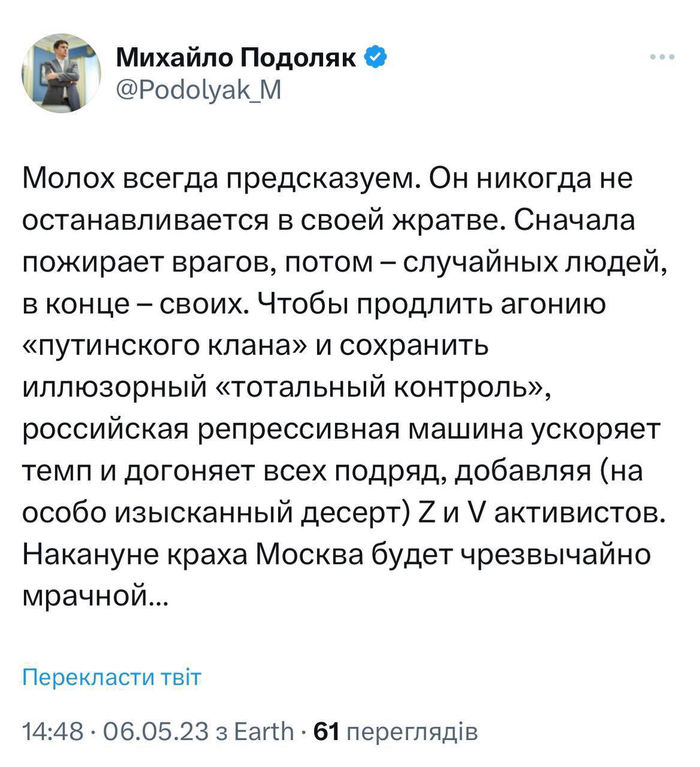Click Перекласти твіт to translate
700x767 pixels.
[x=111, y=678]
